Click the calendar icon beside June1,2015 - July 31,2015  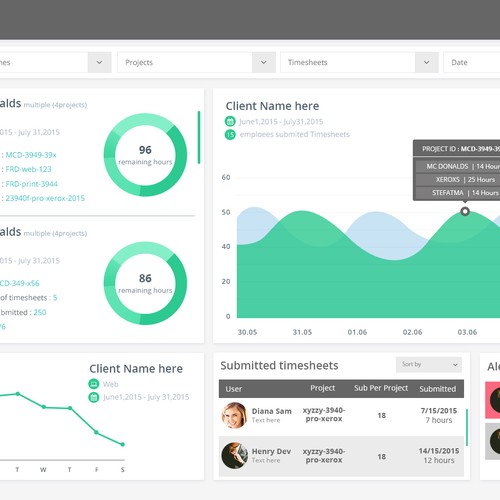94,397
